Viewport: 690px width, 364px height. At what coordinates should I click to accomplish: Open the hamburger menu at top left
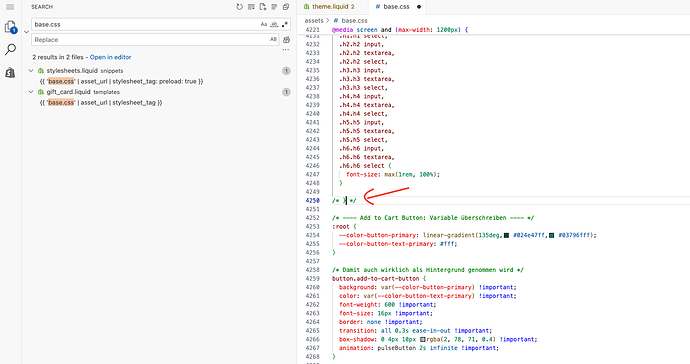10,7
